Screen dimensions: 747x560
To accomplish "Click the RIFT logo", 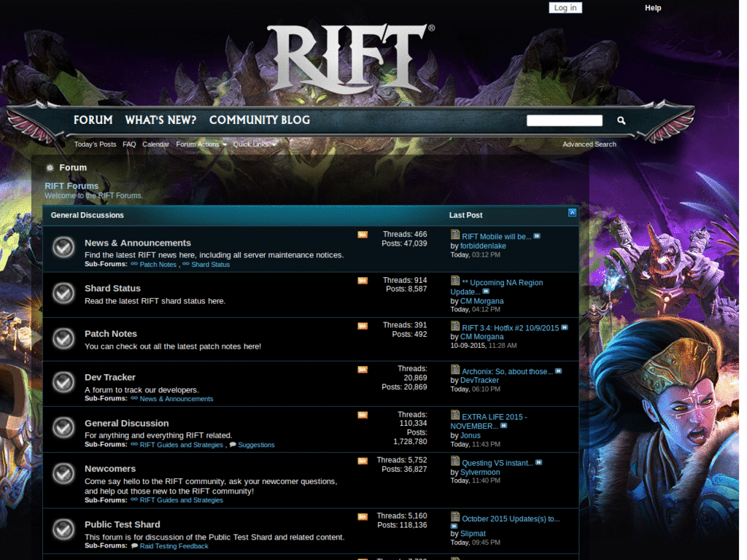I will (351, 59).
